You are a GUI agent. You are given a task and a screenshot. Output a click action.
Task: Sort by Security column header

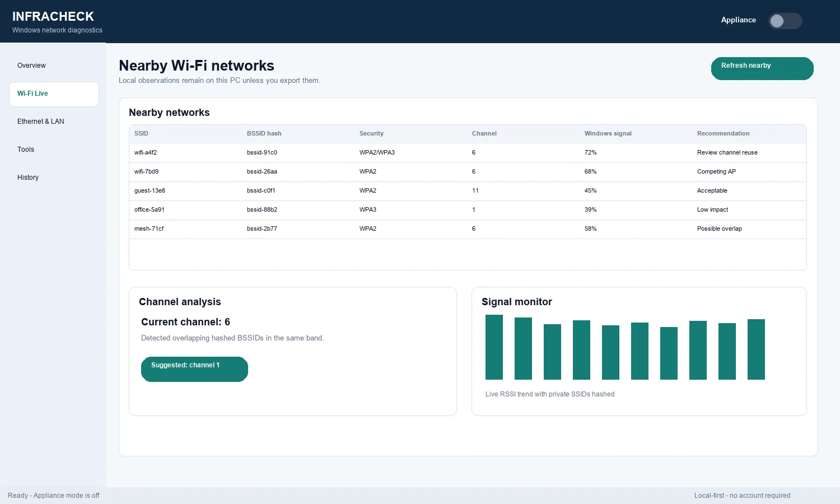click(x=371, y=134)
